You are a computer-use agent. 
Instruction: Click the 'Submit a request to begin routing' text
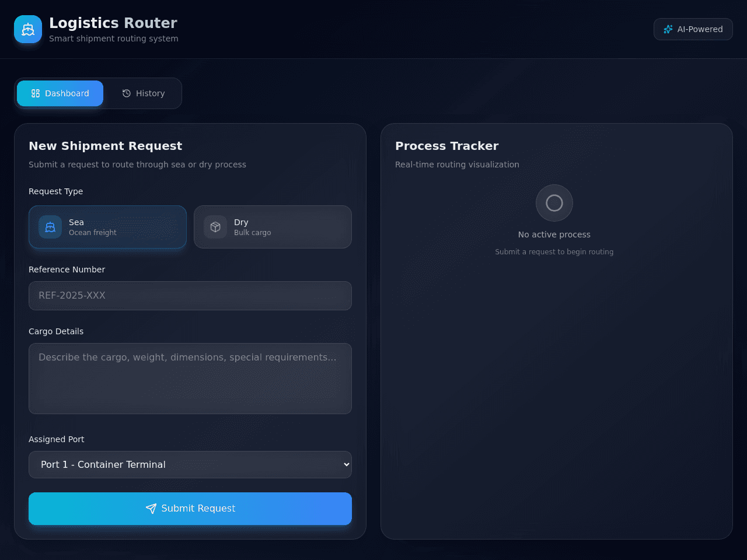coord(554,252)
